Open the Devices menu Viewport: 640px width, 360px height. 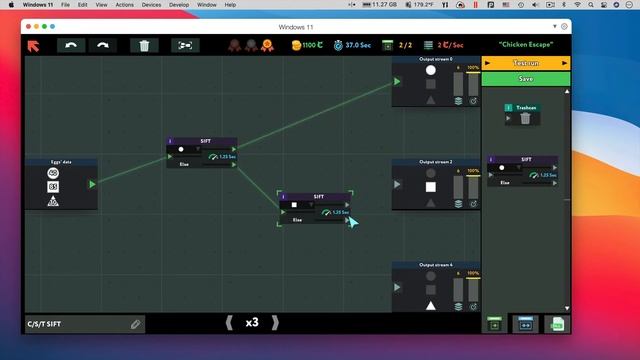pos(151,5)
